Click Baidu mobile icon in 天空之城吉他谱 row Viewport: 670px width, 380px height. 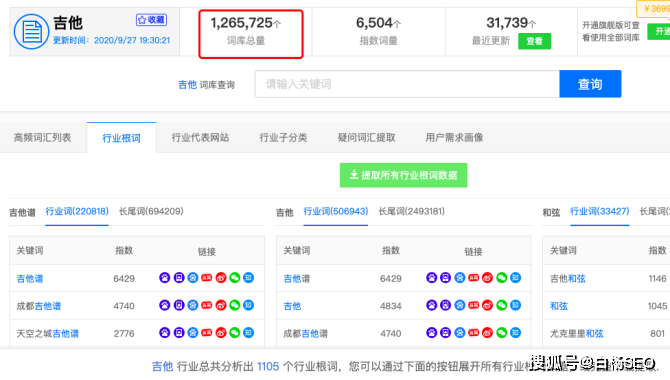[179, 333]
